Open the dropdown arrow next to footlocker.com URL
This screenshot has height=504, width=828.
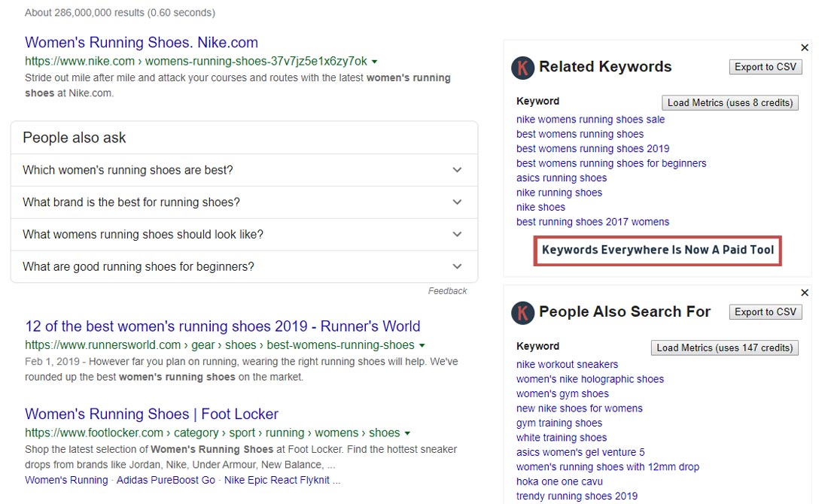pyautogui.click(x=407, y=433)
